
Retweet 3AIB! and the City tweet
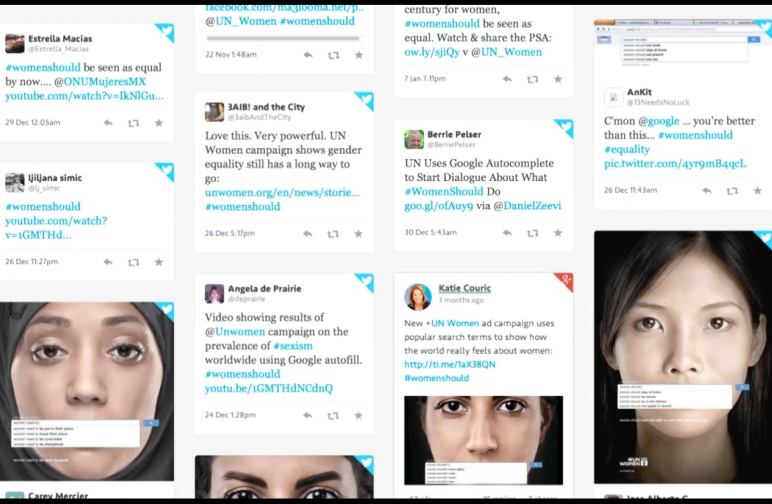[333, 234]
